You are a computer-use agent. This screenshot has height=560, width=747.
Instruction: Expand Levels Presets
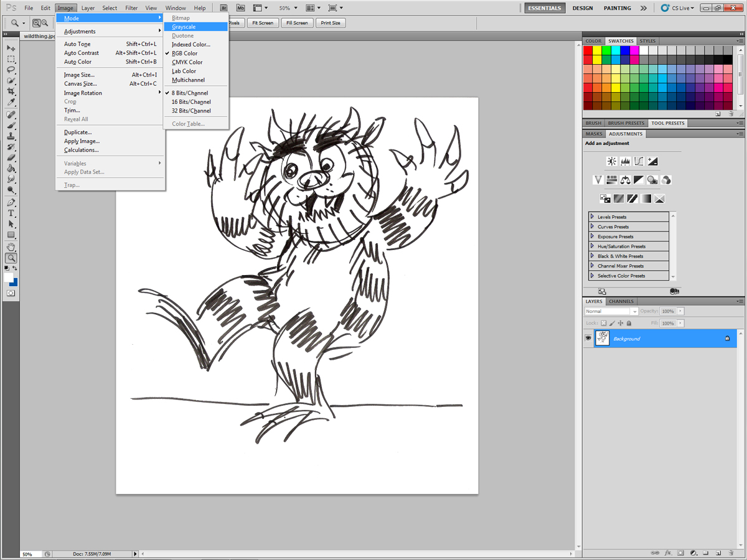pos(592,217)
